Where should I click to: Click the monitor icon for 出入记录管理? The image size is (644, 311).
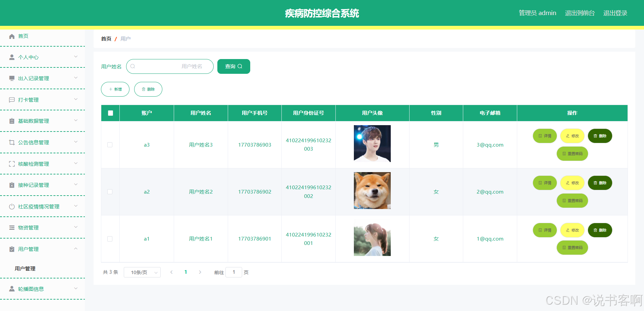coord(12,78)
